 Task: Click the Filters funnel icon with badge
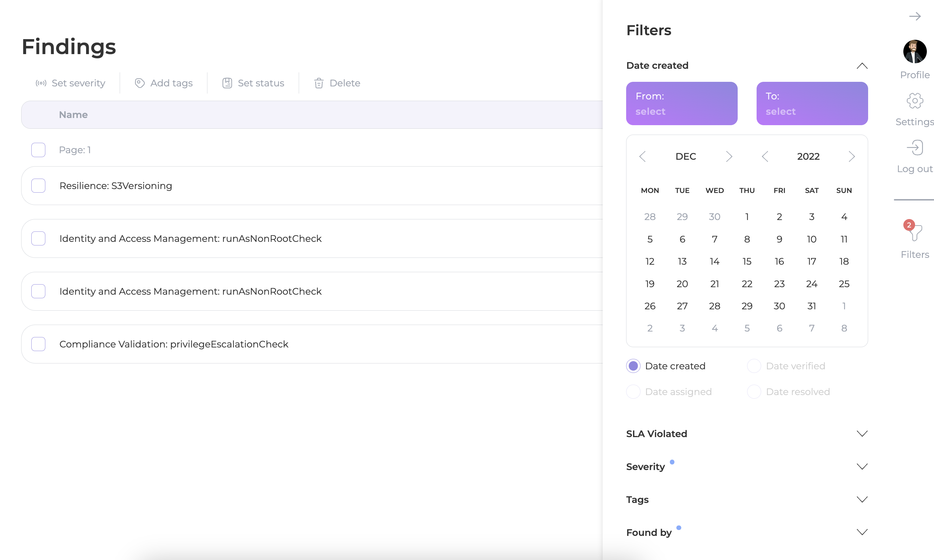point(914,231)
